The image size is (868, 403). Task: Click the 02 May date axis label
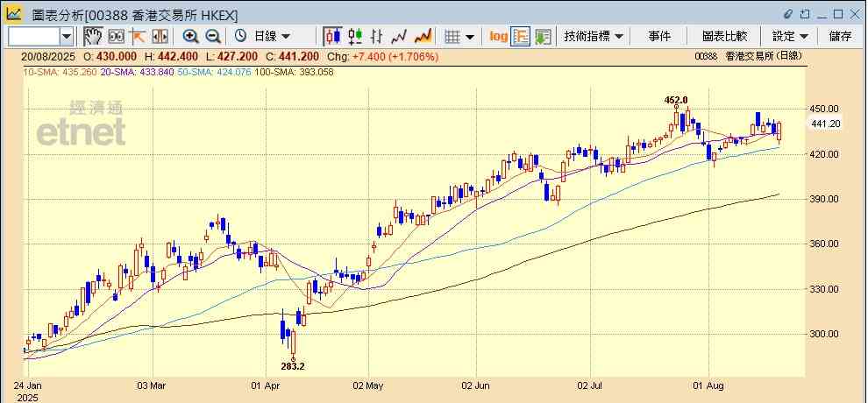click(x=368, y=385)
